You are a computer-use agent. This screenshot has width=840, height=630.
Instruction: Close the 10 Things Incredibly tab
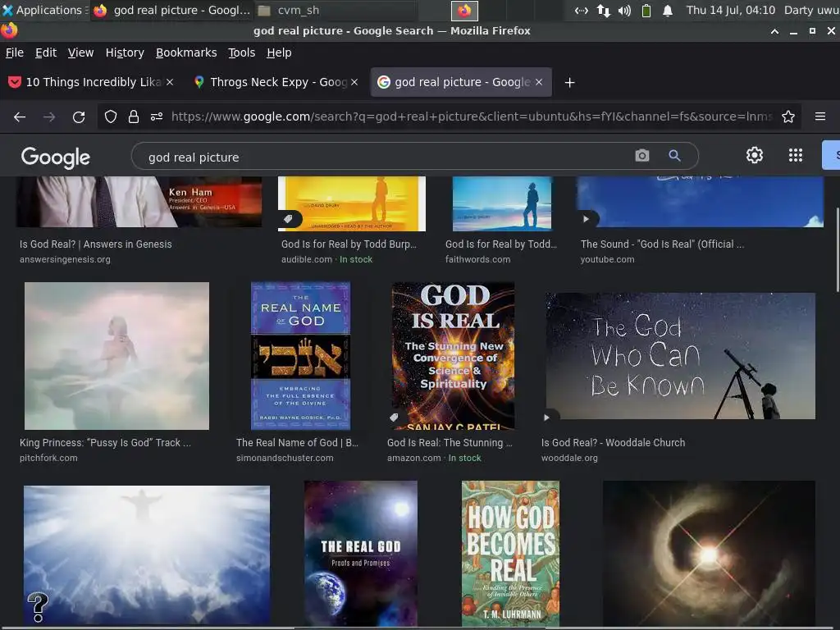[170, 82]
